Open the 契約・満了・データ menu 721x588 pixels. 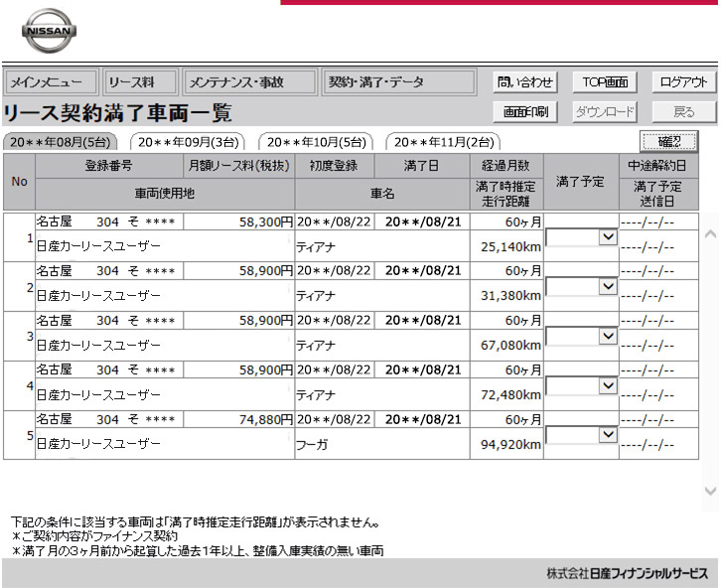pos(399,82)
